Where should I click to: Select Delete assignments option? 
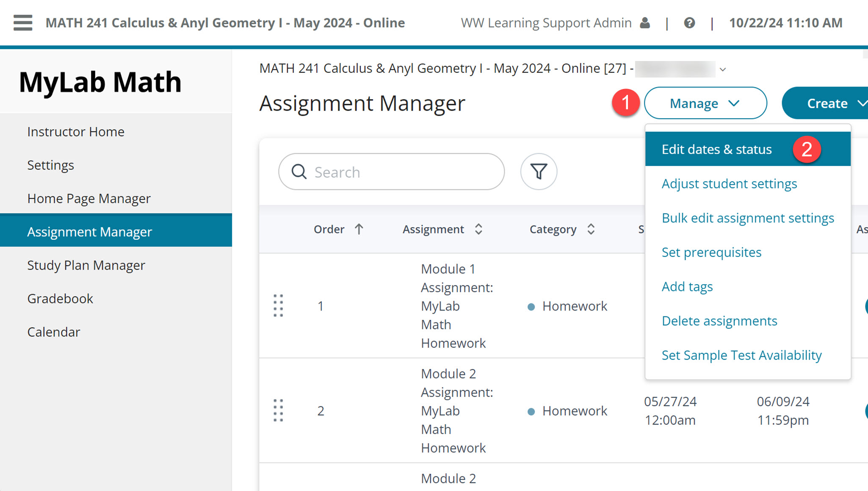(719, 321)
